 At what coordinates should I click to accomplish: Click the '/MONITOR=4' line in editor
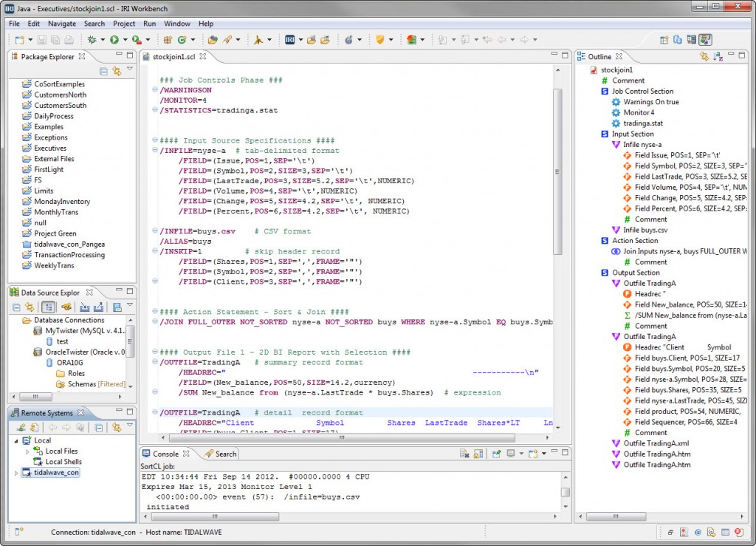tap(183, 100)
